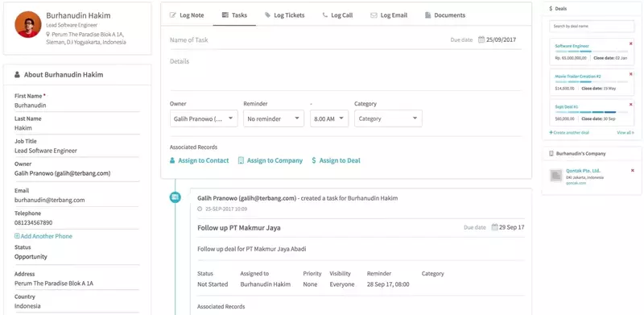644x315 pixels.
Task: Click the Assign to Deal dollar icon
Action: [x=314, y=160]
